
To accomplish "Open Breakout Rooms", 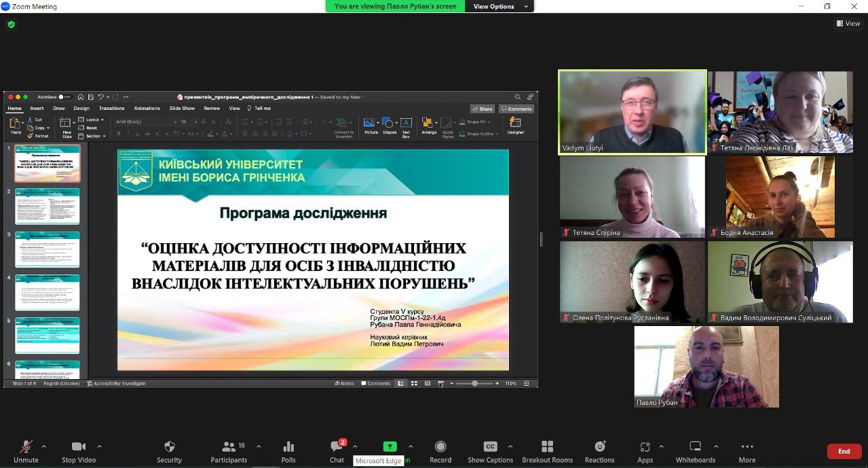I will pos(547,450).
